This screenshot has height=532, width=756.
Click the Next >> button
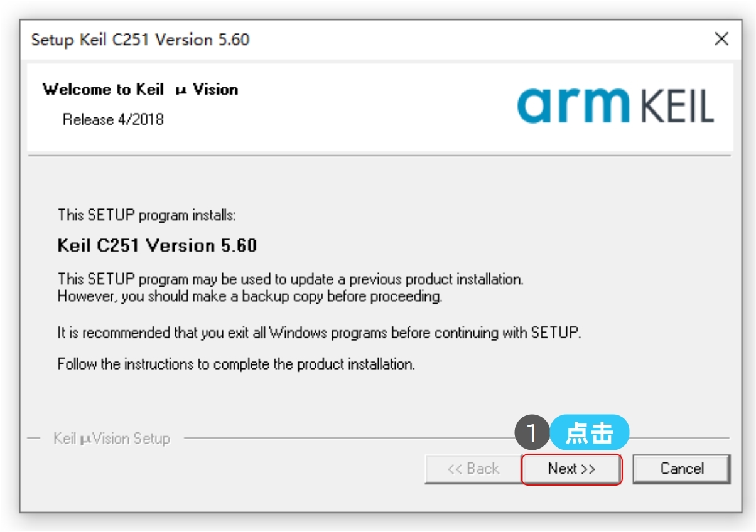[x=571, y=469]
